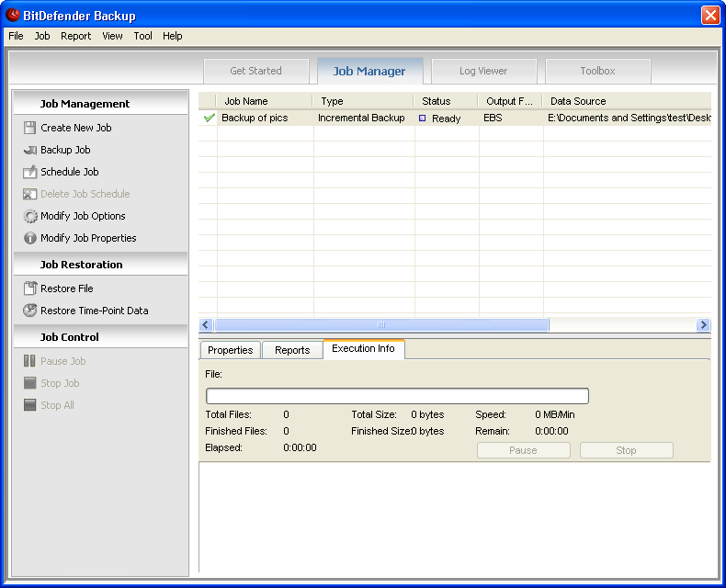The height and width of the screenshot is (588, 726).
Task: Click Modify Job Properties link
Action: coord(88,238)
